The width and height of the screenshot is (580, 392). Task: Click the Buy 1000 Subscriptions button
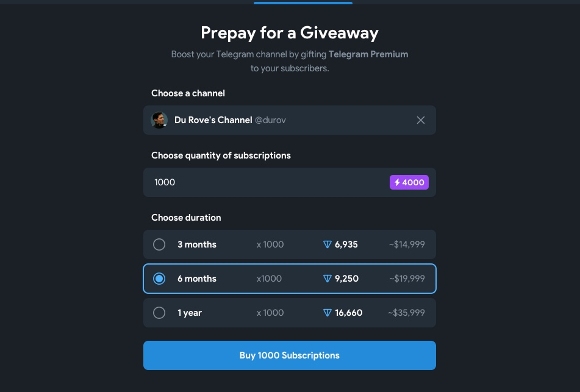tap(290, 355)
